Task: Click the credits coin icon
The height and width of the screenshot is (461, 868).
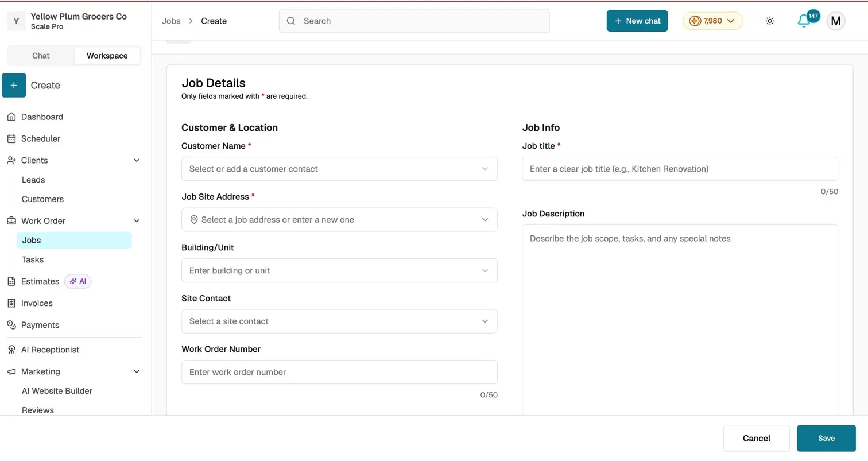Action: pos(695,21)
